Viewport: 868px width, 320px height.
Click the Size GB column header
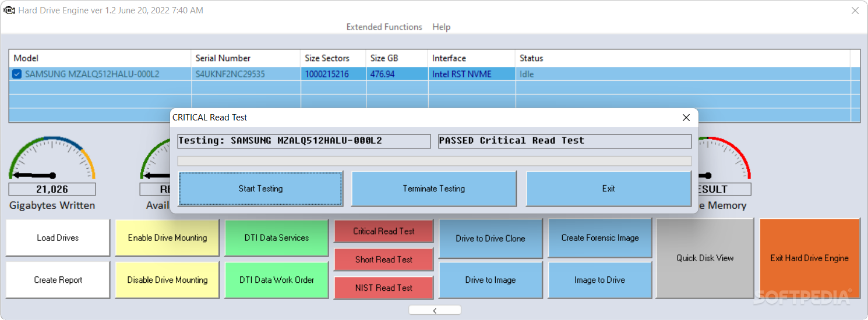point(397,58)
